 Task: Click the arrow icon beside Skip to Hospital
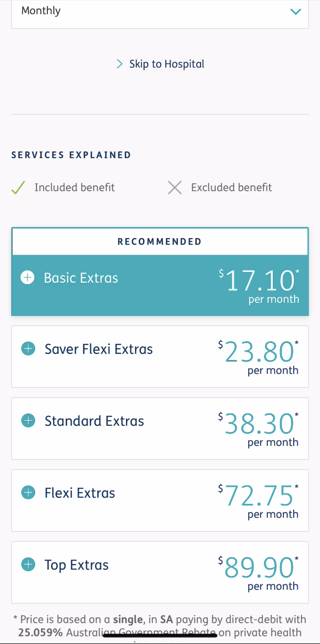[119, 64]
